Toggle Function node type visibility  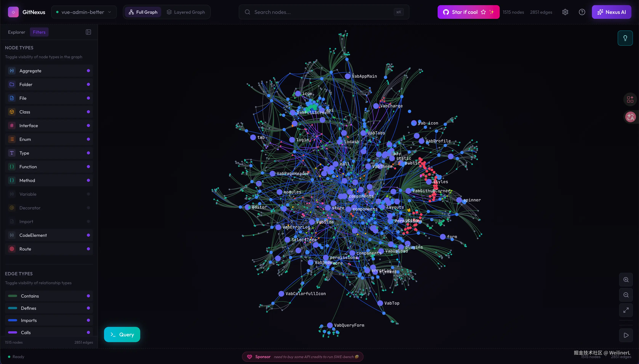click(x=49, y=167)
